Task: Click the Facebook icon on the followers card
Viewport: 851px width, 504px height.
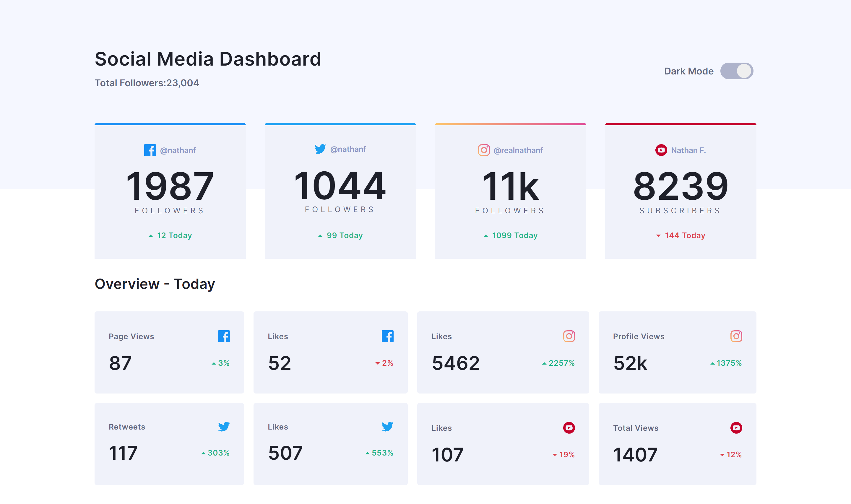Action: pos(150,150)
